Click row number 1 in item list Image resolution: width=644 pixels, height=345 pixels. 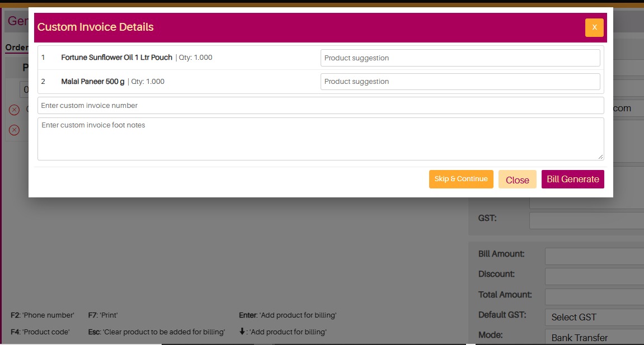[43, 58]
